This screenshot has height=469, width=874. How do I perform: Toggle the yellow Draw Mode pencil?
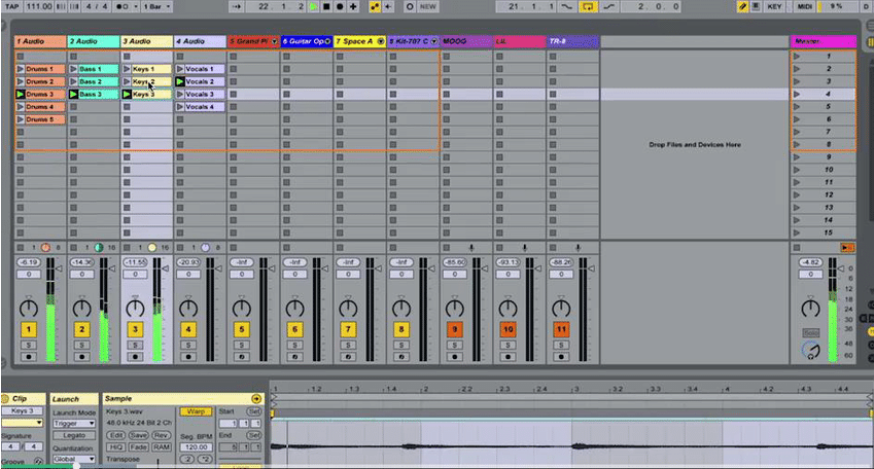(x=742, y=7)
